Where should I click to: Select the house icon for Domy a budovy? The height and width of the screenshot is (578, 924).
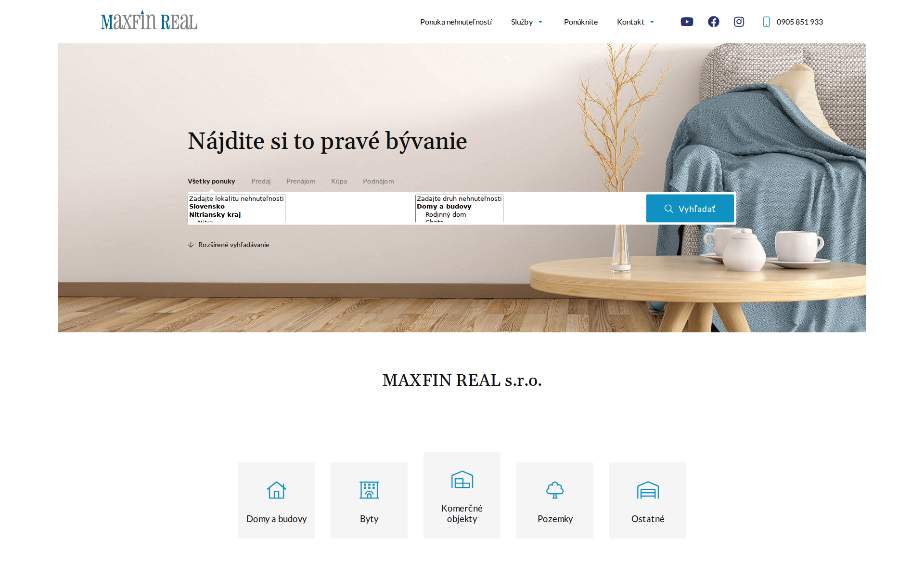276,490
